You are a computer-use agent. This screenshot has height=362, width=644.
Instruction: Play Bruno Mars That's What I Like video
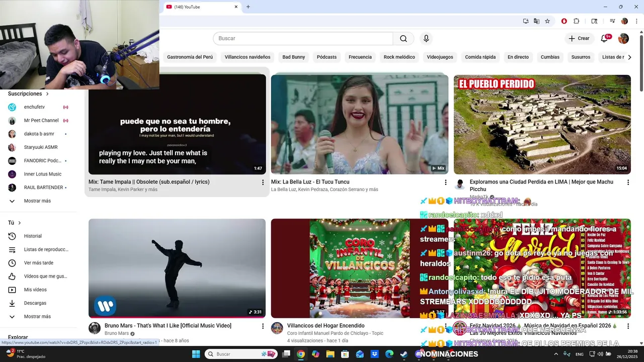pyautogui.click(x=177, y=268)
